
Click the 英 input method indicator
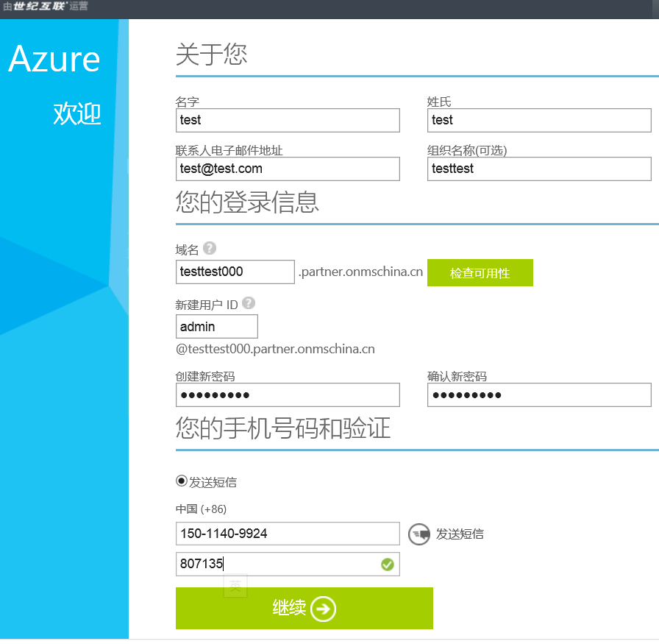click(x=235, y=586)
